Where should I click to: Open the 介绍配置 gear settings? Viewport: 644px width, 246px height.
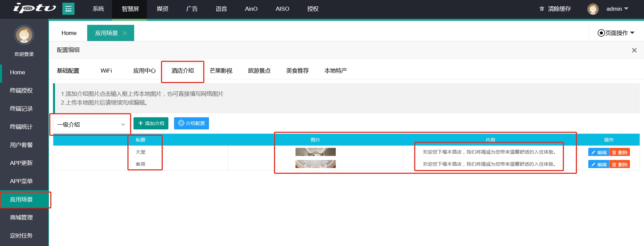[x=191, y=123]
